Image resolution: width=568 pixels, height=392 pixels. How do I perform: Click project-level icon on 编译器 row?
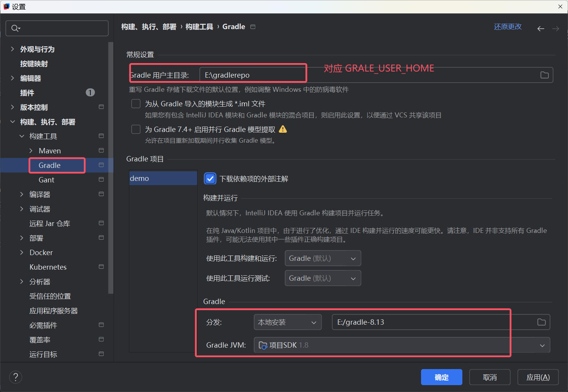[101, 194]
